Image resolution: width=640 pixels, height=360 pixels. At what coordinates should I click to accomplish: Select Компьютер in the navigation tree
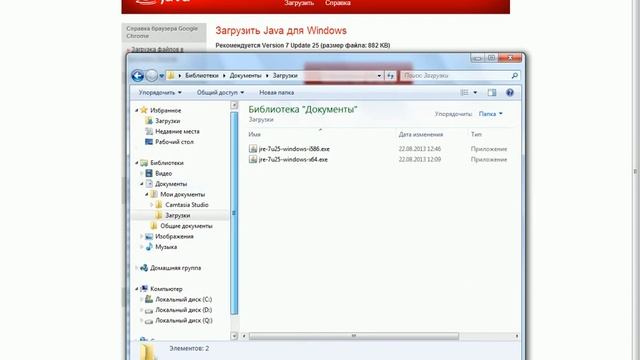[x=166, y=289]
